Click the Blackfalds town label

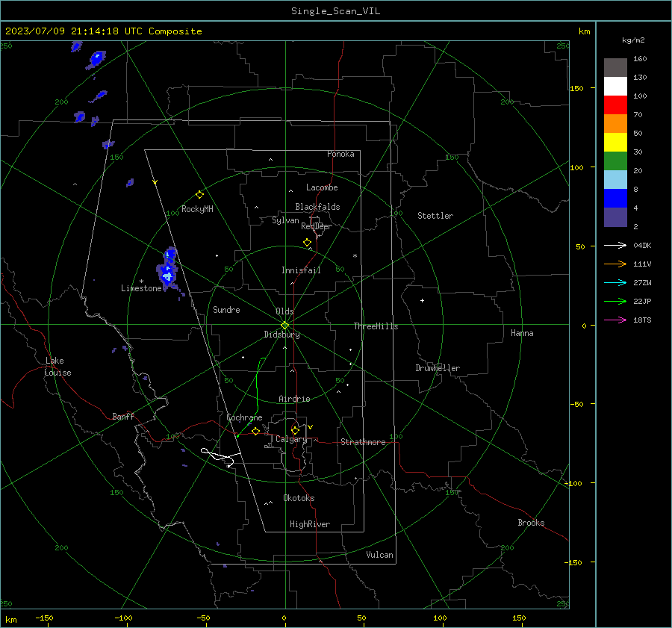(x=317, y=207)
